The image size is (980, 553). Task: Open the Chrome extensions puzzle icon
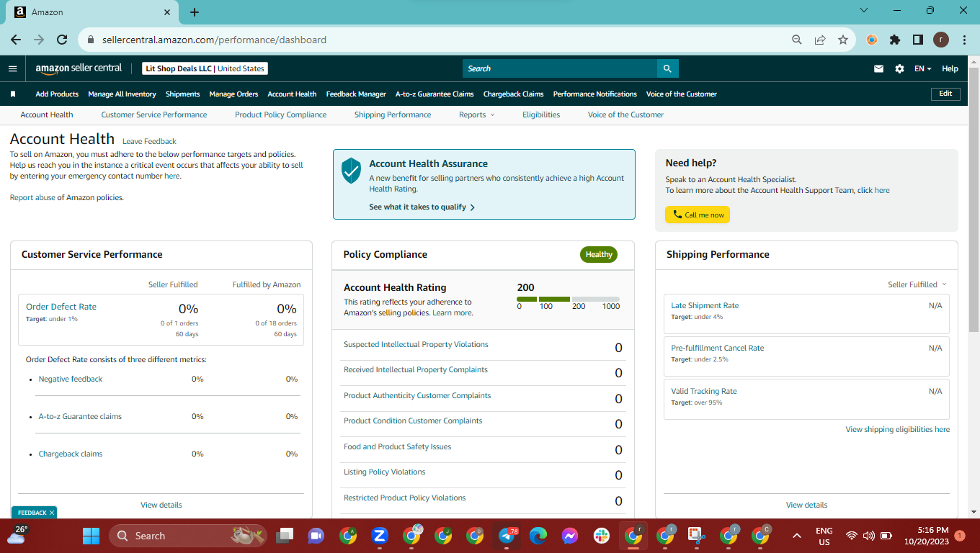click(x=895, y=40)
